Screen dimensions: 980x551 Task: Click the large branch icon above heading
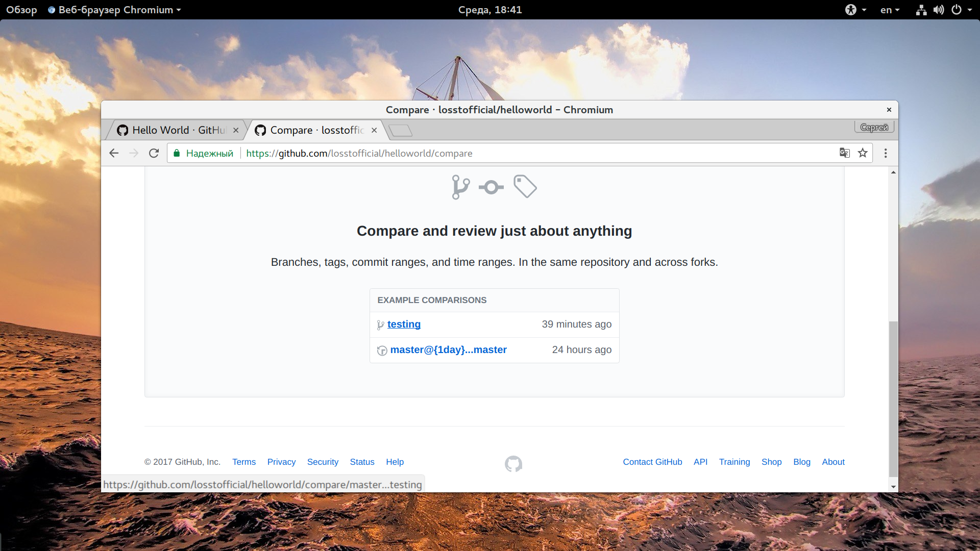[x=460, y=187]
